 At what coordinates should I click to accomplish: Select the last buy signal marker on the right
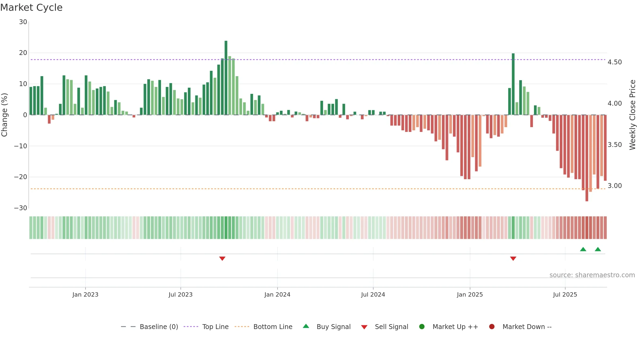[x=598, y=249]
